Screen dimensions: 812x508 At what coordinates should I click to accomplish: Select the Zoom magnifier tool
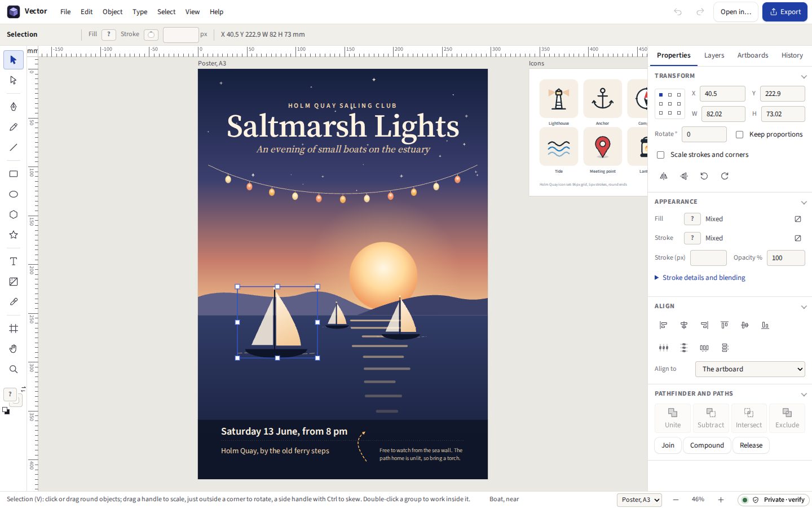[x=14, y=369]
